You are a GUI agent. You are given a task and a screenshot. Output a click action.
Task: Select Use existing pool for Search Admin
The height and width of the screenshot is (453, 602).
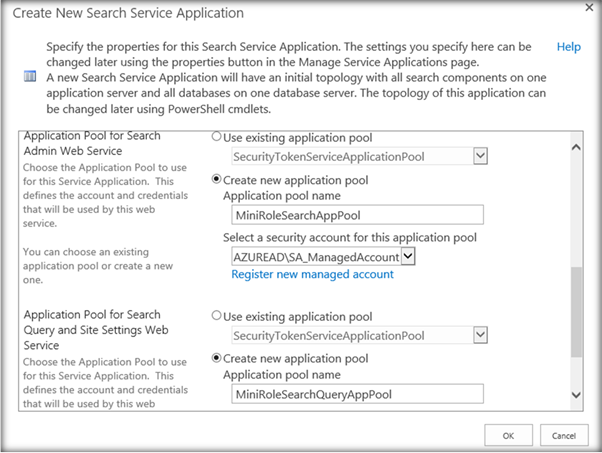coord(216,136)
